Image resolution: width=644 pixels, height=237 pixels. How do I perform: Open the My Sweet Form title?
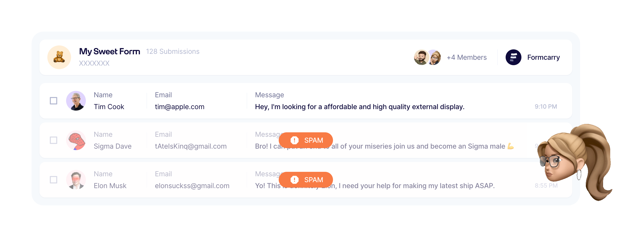[x=110, y=51]
